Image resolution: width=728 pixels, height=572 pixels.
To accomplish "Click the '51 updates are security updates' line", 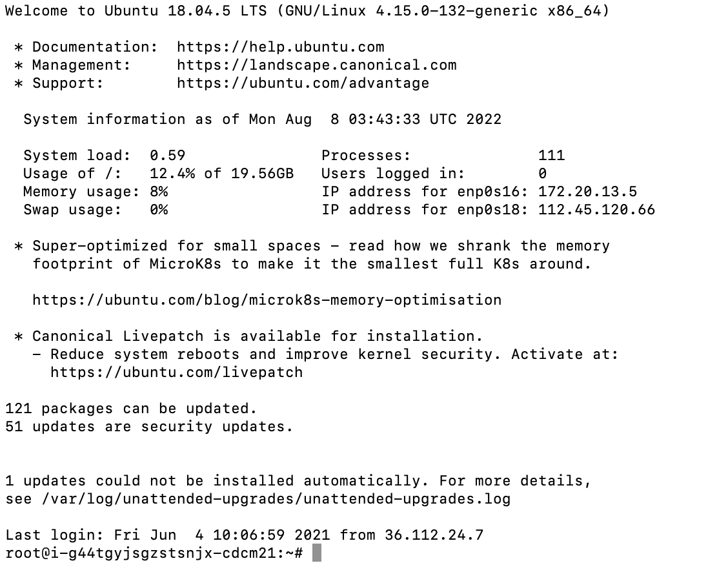I will click(x=149, y=427).
